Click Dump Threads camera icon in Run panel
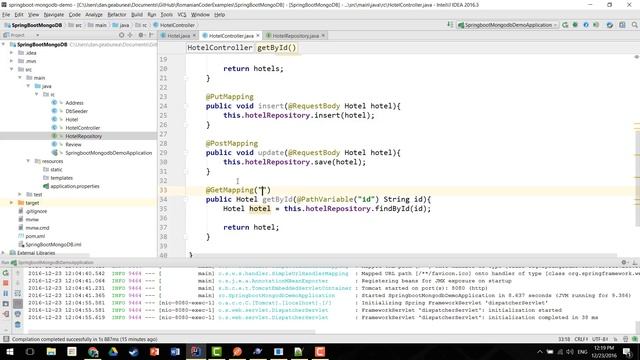 click(x=6, y=304)
